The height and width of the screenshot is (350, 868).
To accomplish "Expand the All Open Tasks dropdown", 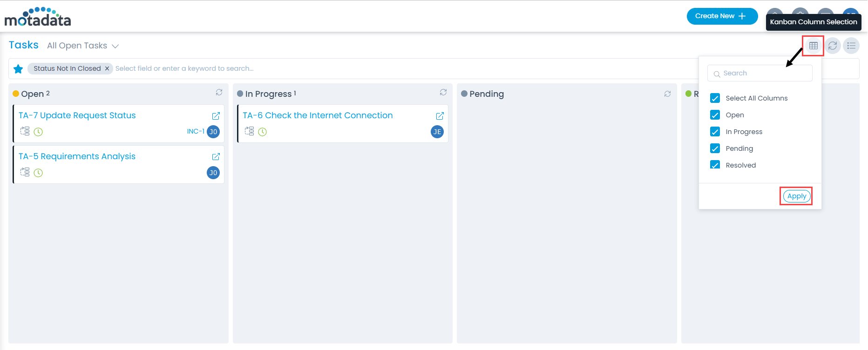I will (x=83, y=46).
